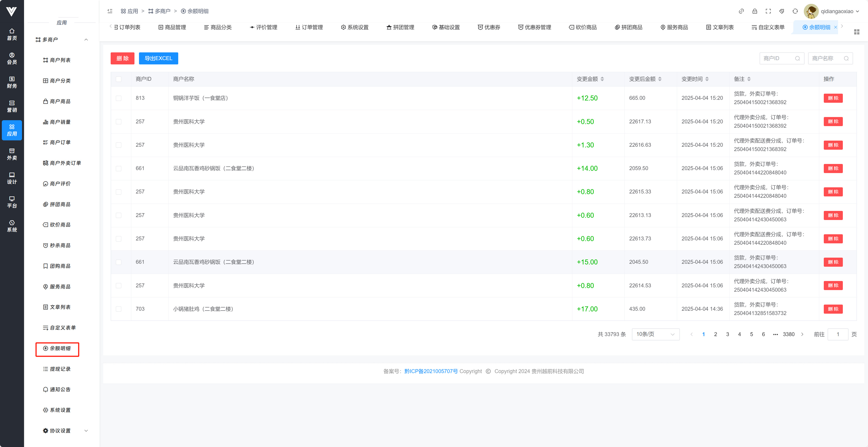Collapse sidebar with the menu fold icon
The image size is (868, 447).
click(110, 11)
